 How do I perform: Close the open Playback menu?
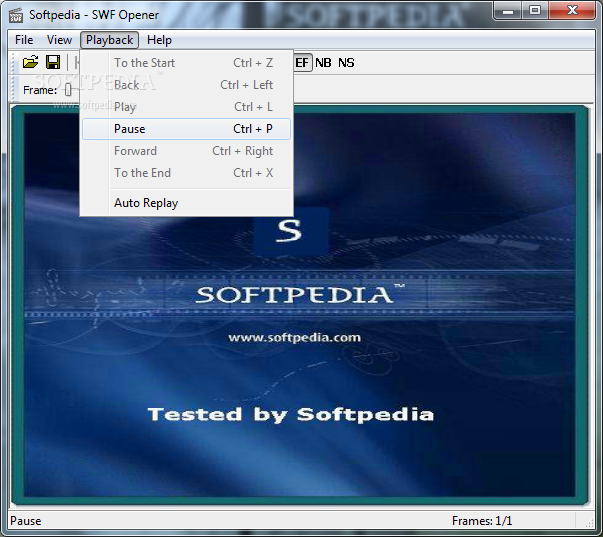109,40
